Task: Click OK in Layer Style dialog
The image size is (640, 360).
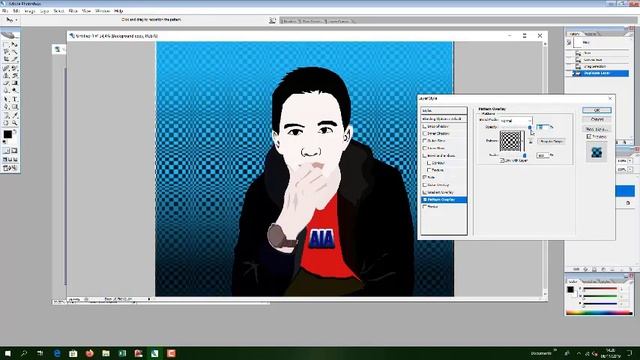Action: [597, 110]
